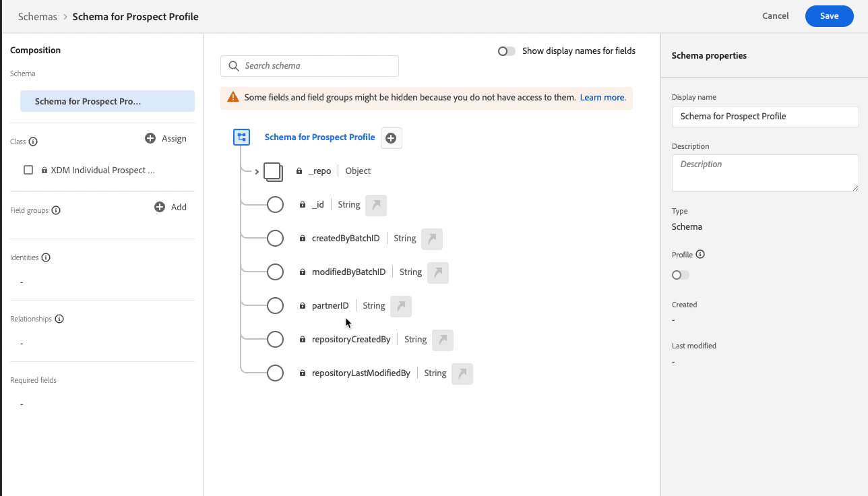Click the Search schema field
This screenshot has width=868, height=496.
310,66
